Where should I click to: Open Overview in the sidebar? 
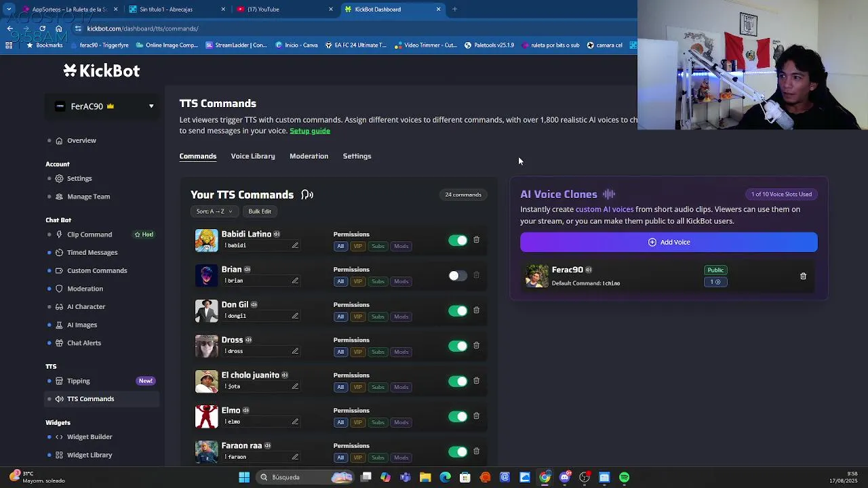81,140
